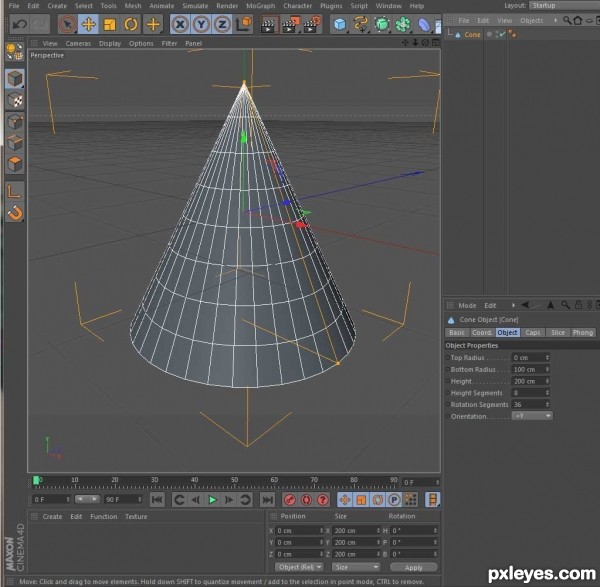This screenshot has height=587, width=600.
Task: Toggle Autokeying button
Action: point(306,500)
